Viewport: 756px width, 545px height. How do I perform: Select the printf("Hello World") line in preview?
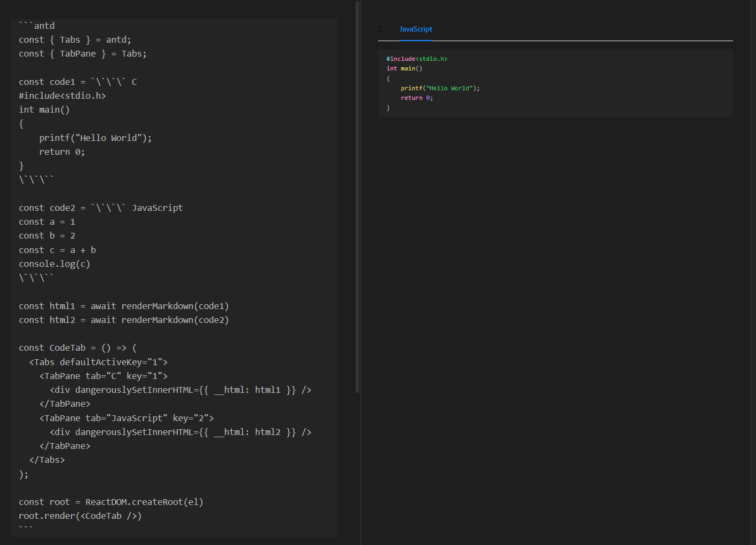[x=439, y=88]
